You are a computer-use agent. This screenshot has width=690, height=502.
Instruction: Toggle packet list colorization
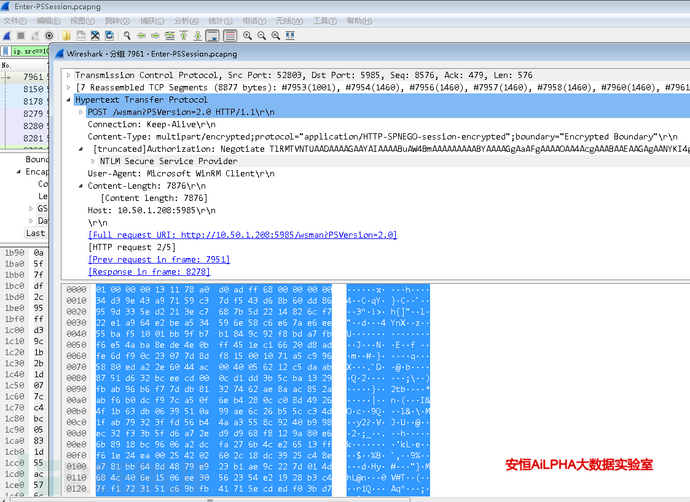click(x=230, y=36)
